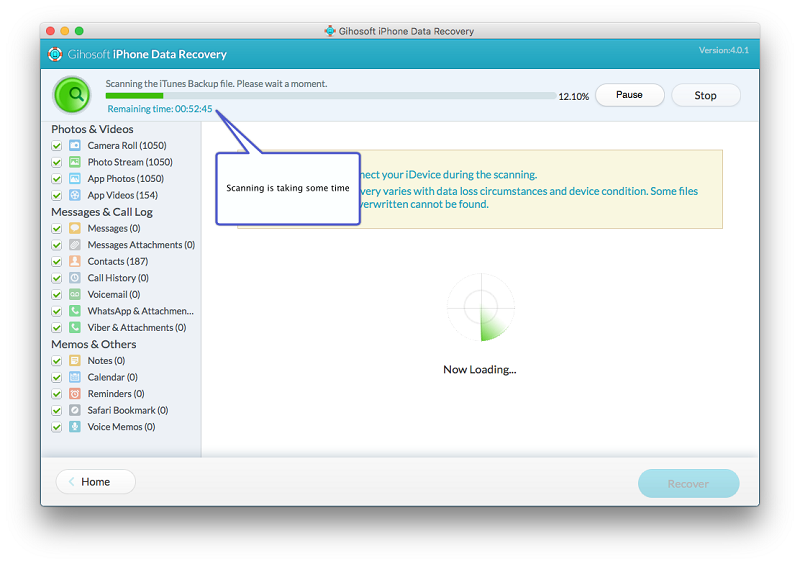This screenshot has width=800, height=564.
Task: Click the Version:4.0.1 label
Action: coord(724,50)
